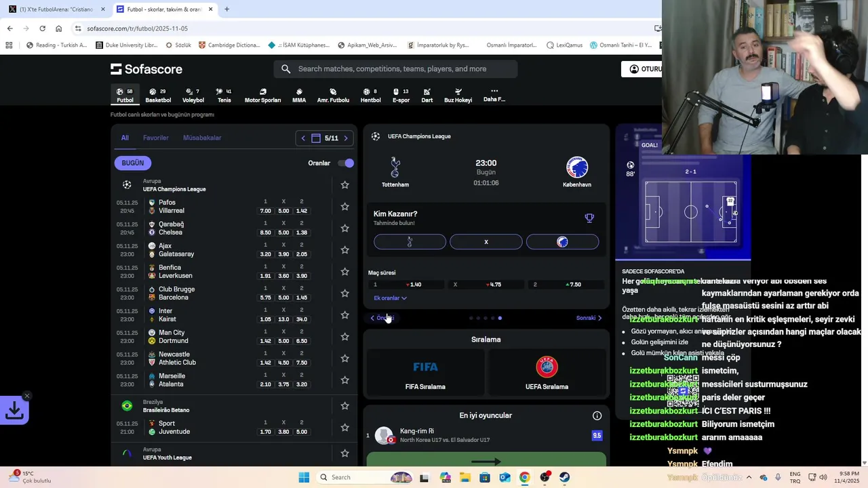Click the trophy icon beside Kim Kazanır

pos(589,218)
